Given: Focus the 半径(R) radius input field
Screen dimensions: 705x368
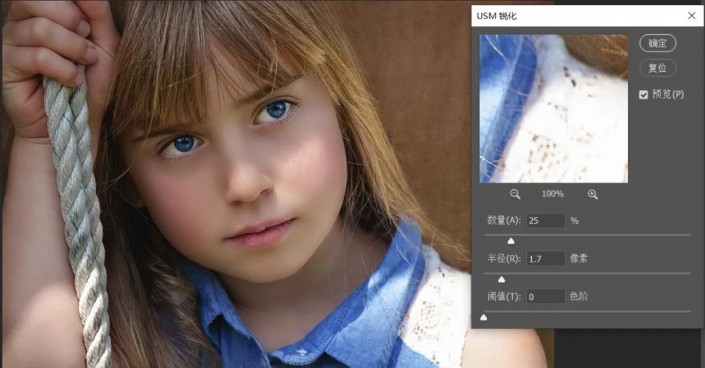Looking at the screenshot, I should click(546, 259).
